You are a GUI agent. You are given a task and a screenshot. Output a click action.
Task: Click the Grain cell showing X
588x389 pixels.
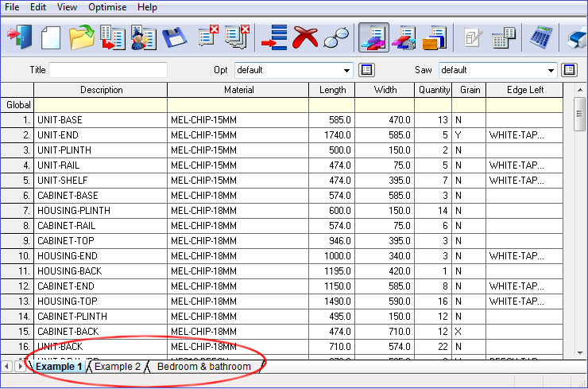470,332
